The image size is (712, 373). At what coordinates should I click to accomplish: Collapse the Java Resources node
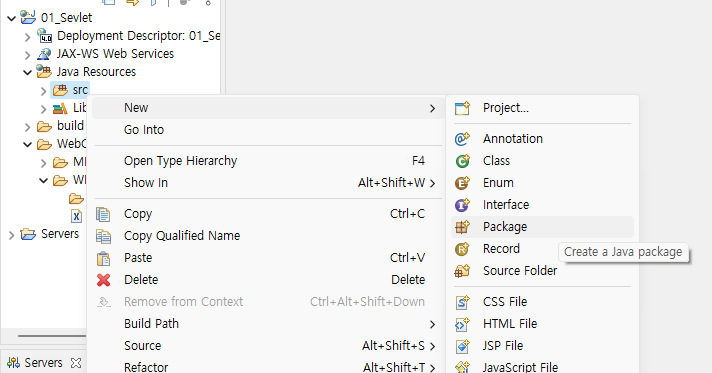click(27, 73)
